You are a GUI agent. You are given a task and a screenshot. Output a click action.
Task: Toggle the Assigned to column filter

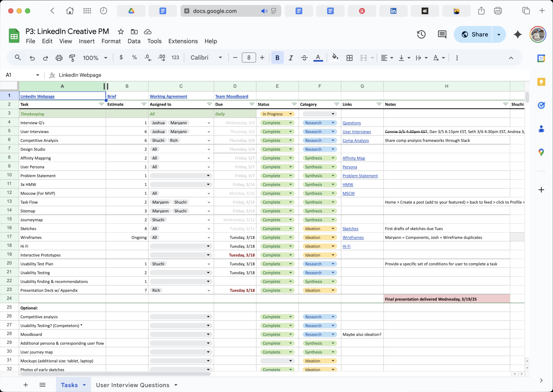(x=209, y=104)
